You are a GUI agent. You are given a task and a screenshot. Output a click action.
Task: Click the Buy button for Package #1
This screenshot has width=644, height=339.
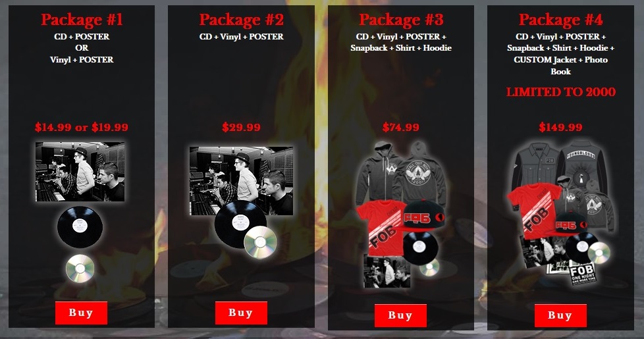pos(81,313)
